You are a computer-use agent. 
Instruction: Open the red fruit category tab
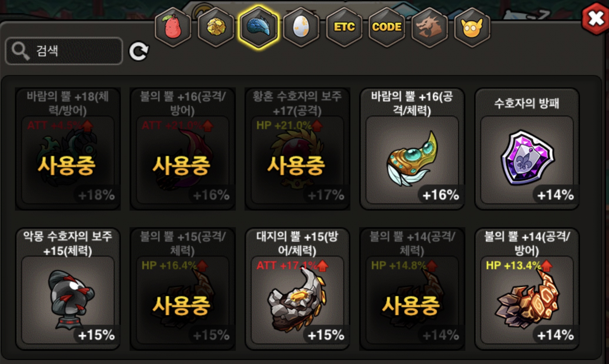(173, 27)
